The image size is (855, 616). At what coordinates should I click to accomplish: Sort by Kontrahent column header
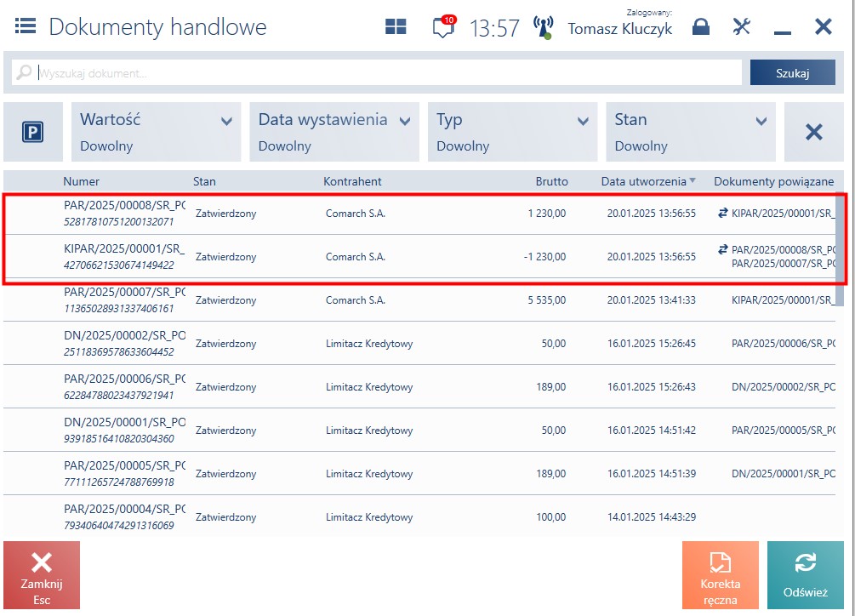tap(352, 181)
